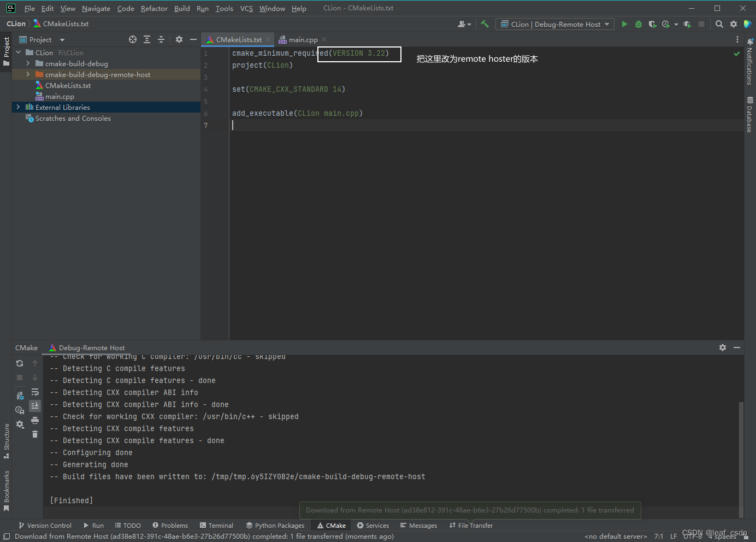The image size is (756, 542).
Task: Start a Debug session with the bug icon
Action: click(x=638, y=23)
